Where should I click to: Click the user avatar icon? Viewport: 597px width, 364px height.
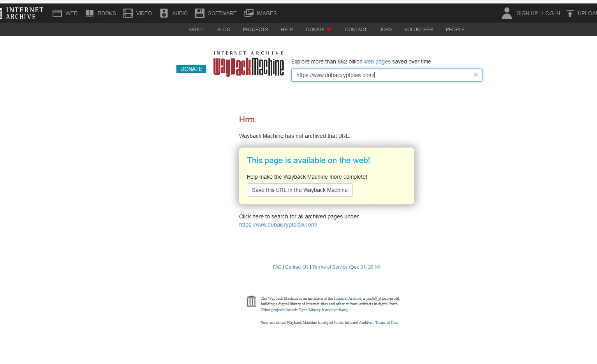(x=507, y=13)
